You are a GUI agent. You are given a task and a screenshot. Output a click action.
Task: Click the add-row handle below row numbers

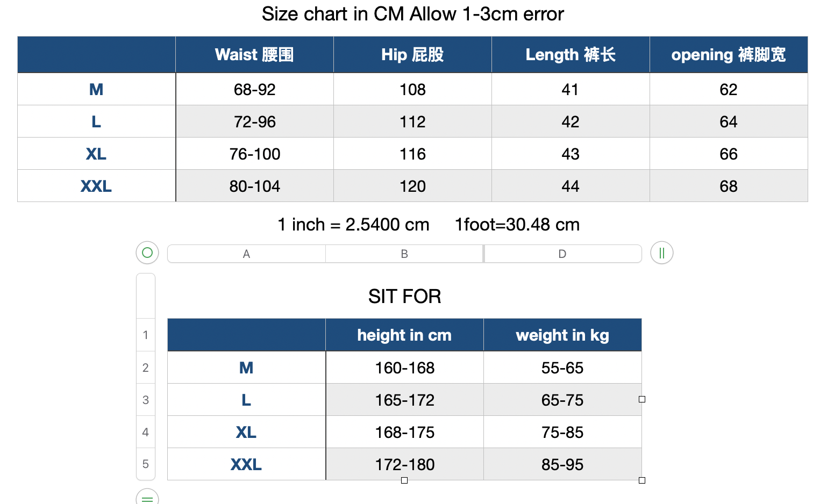147,497
